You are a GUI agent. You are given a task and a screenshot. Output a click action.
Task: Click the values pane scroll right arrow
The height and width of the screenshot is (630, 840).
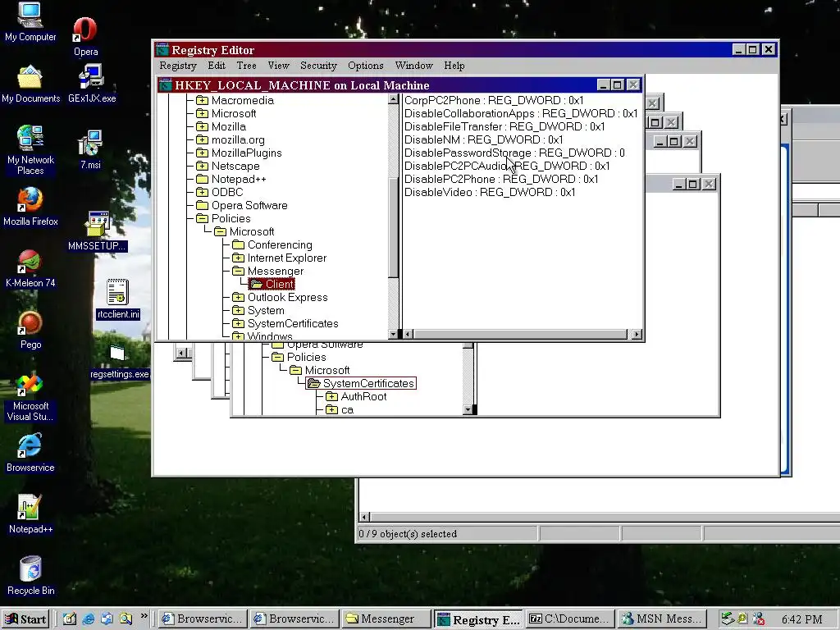(x=637, y=335)
